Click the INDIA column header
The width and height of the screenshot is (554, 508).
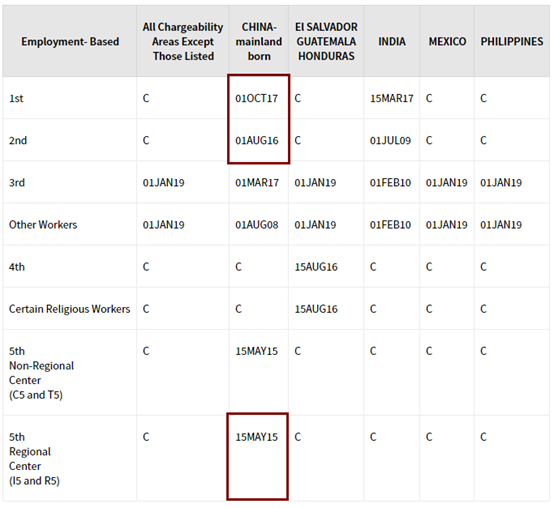[x=392, y=41]
